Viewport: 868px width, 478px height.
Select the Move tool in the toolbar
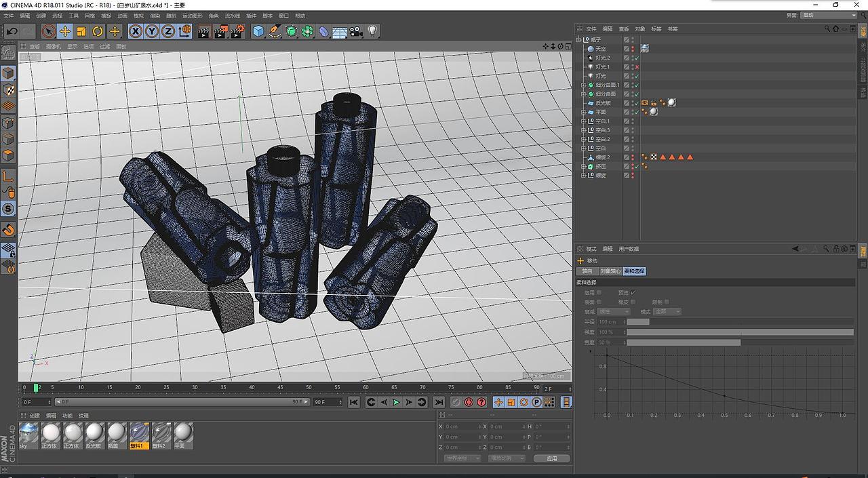pos(64,31)
